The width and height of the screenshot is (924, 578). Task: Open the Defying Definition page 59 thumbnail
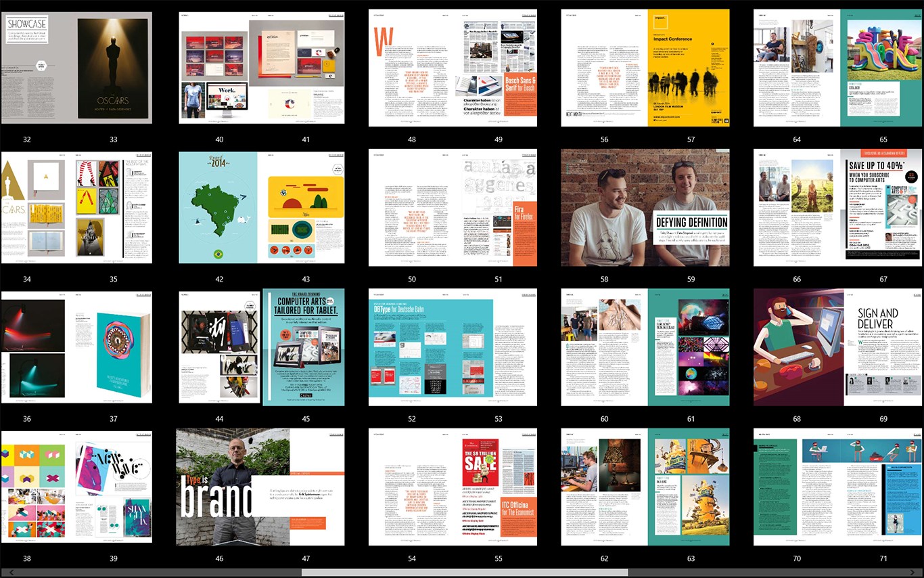pyautogui.click(x=689, y=207)
